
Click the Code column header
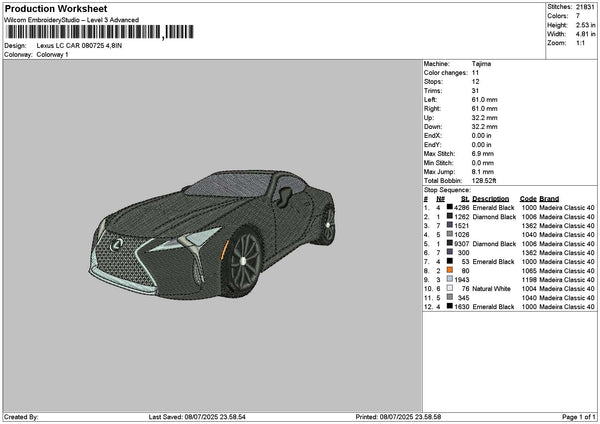click(528, 199)
